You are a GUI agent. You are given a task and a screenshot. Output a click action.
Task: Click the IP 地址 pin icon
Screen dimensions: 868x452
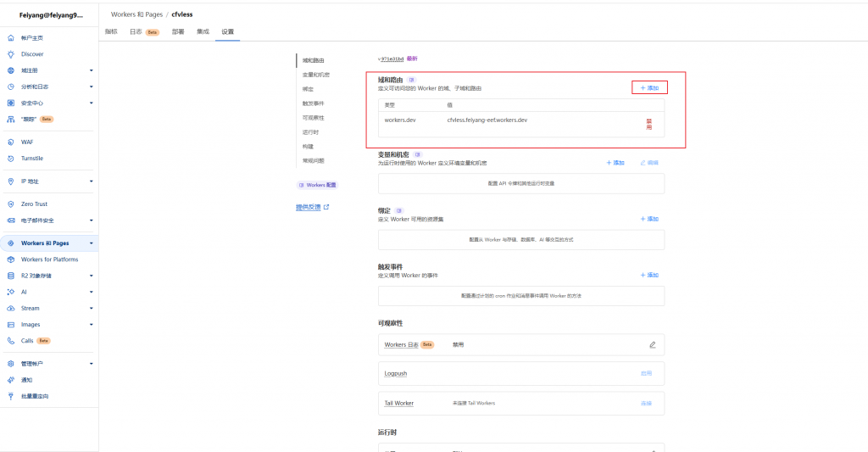coord(10,181)
